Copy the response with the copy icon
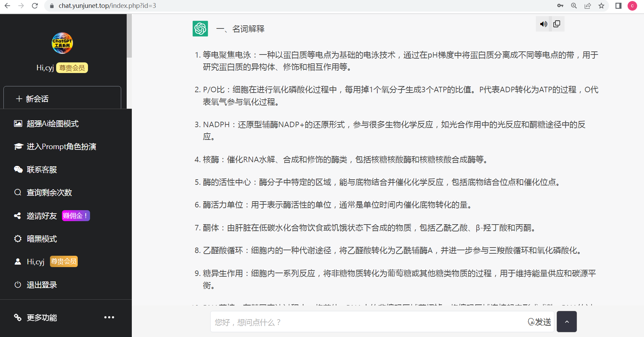 (557, 24)
